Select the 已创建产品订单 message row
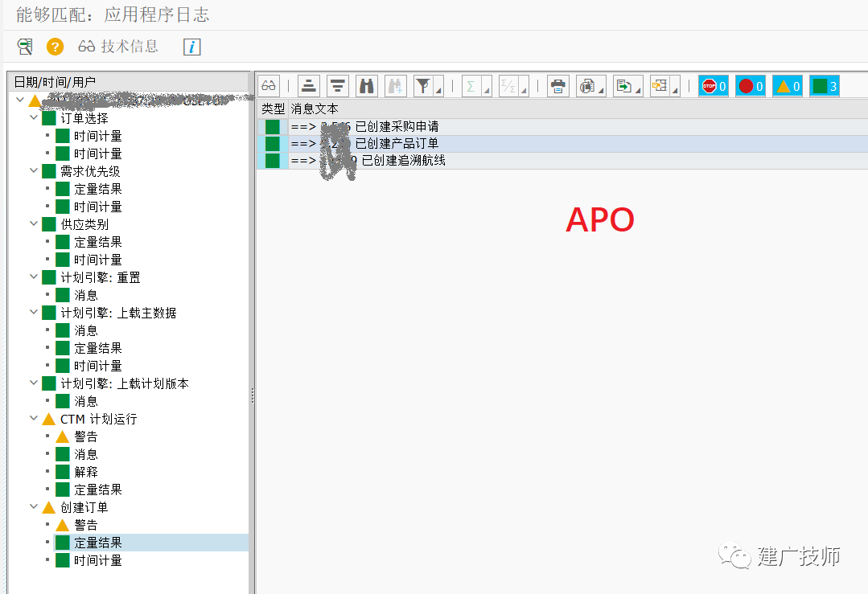The width and height of the screenshot is (868, 594). (562, 144)
